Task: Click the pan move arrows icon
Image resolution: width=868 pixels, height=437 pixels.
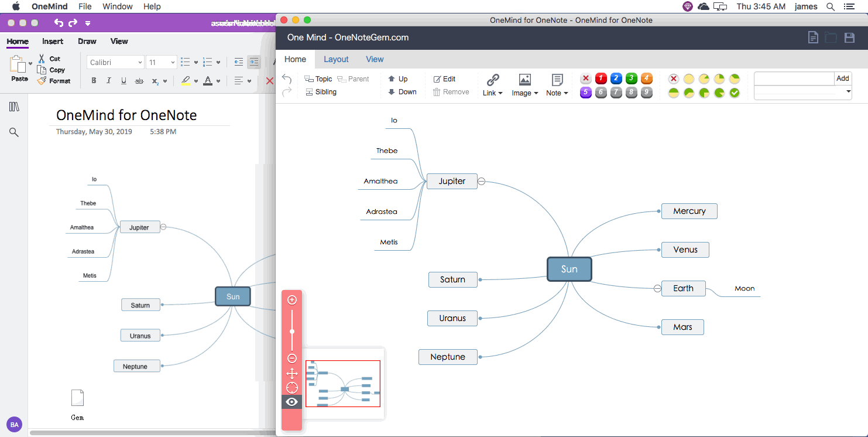Action: point(292,373)
